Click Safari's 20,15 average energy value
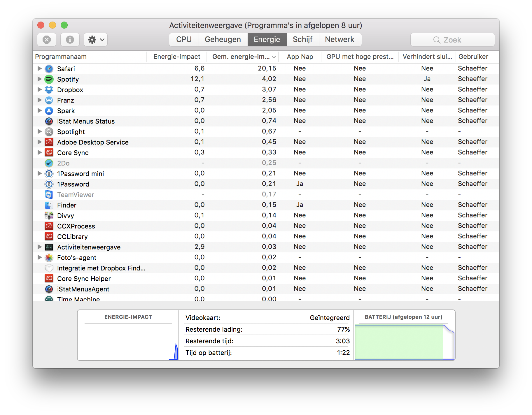The width and height of the screenshot is (532, 415). click(x=267, y=68)
